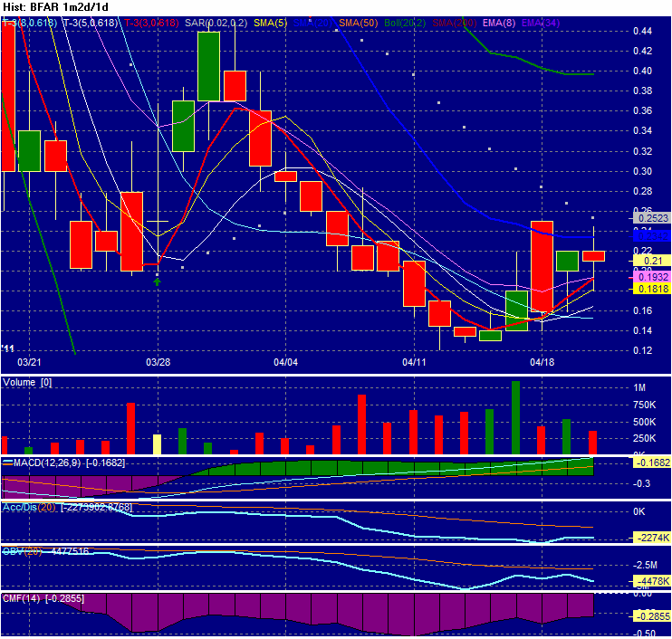Click the yellow 0.21 last price tag

652,261
